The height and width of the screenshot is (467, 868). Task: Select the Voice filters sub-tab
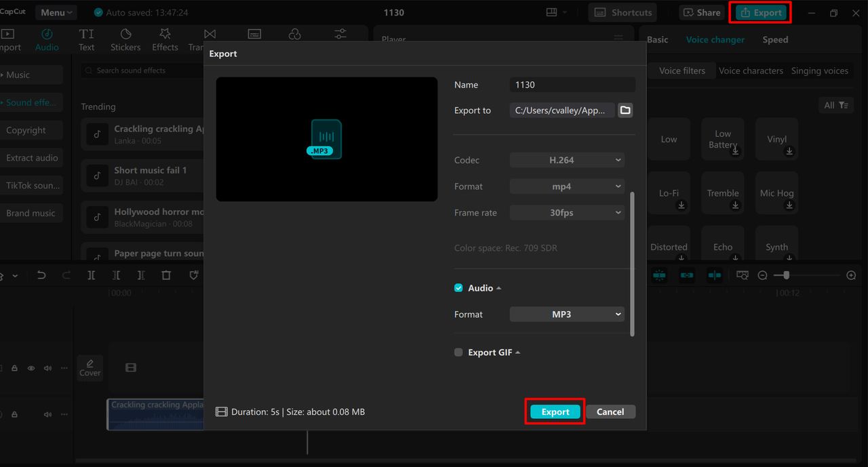pyautogui.click(x=682, y=70)
